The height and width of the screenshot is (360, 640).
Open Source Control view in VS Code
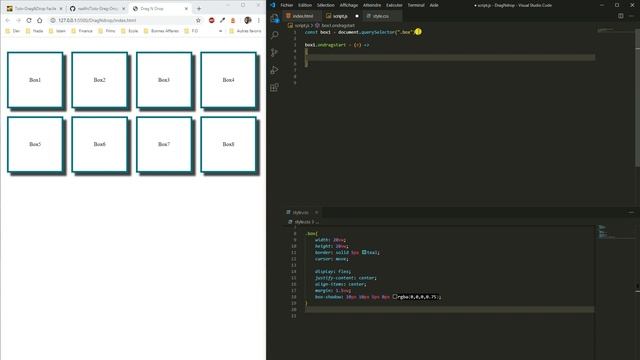(275, 53)
